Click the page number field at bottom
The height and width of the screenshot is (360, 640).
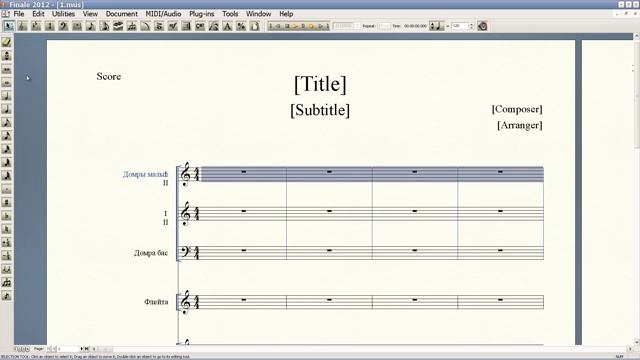pyautogui.click(x=68, y=349)
